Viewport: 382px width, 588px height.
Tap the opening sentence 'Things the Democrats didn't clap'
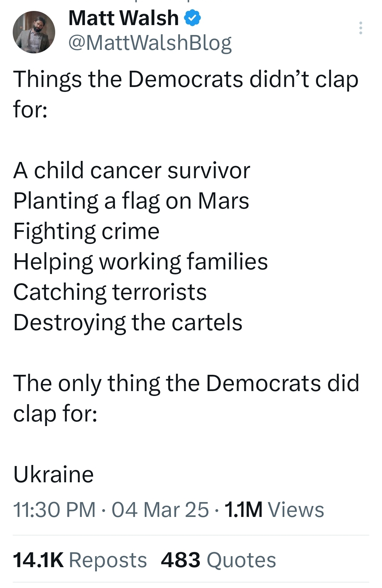tap(186, 80)
